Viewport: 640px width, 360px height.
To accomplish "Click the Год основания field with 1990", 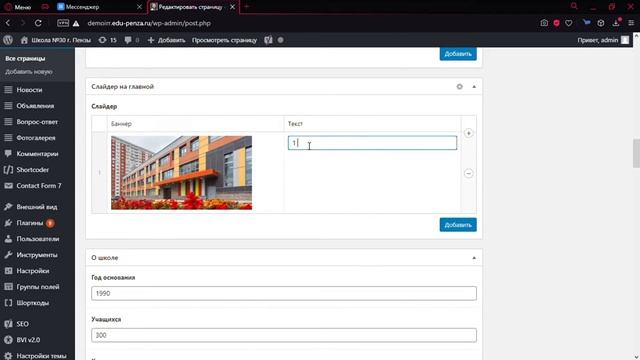I will coord(284,293).
